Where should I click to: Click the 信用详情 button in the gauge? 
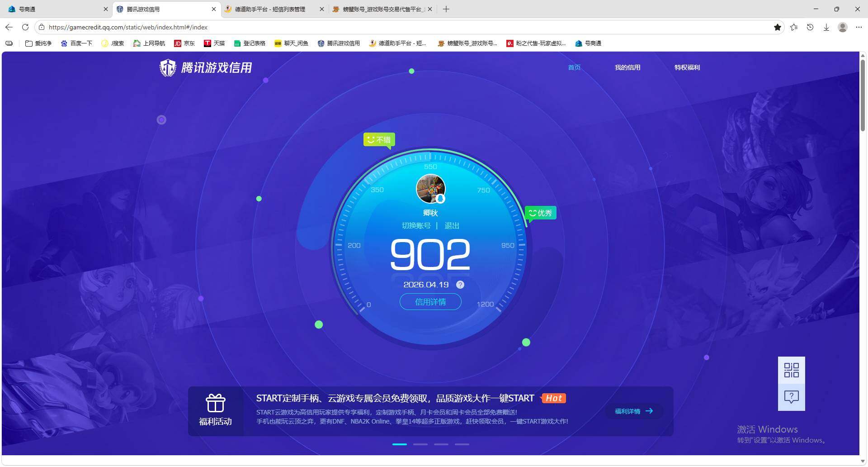point(430,302)
